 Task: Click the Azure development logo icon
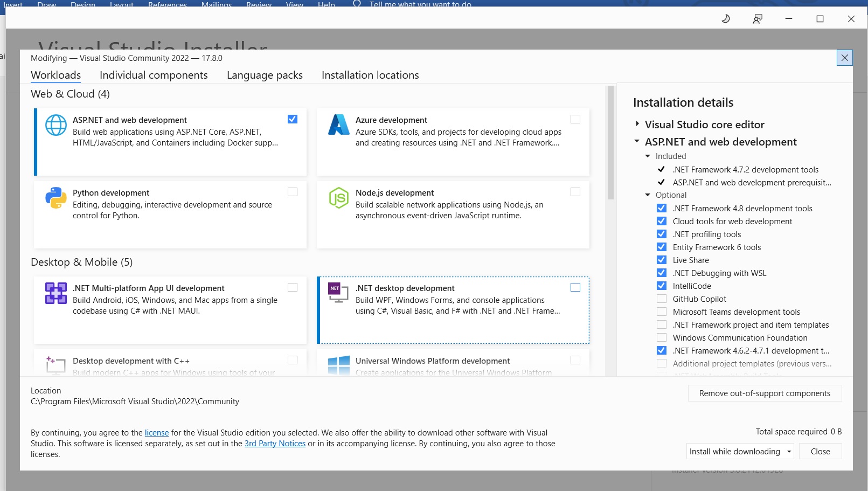[x=339, y=125]
